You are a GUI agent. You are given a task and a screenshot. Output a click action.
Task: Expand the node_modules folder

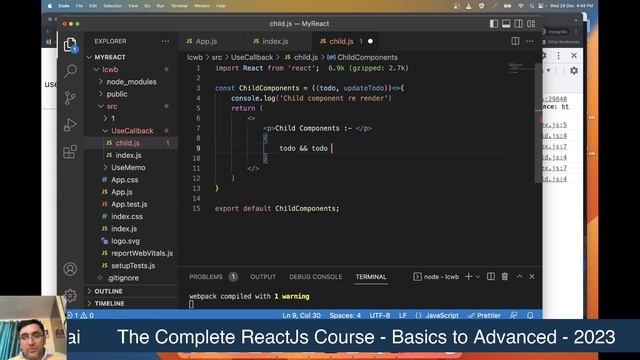click(131, 82)
